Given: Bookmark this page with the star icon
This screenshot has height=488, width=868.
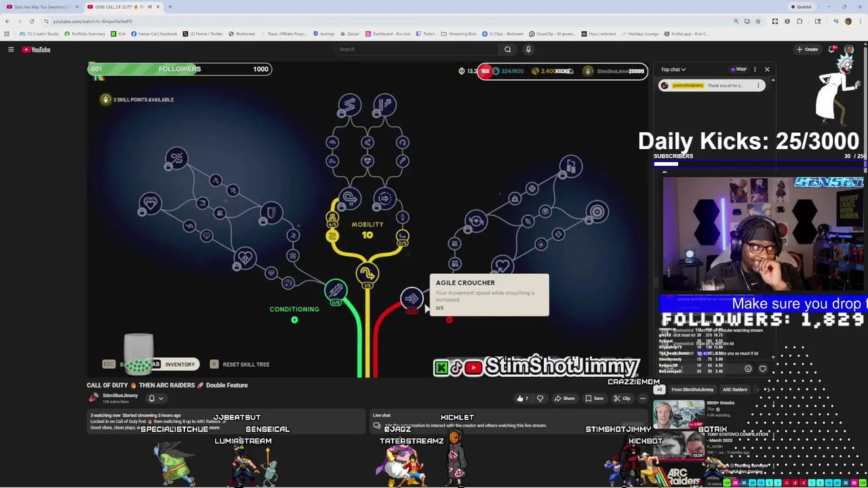Looking at the screenshot, I should click(758, 21).
